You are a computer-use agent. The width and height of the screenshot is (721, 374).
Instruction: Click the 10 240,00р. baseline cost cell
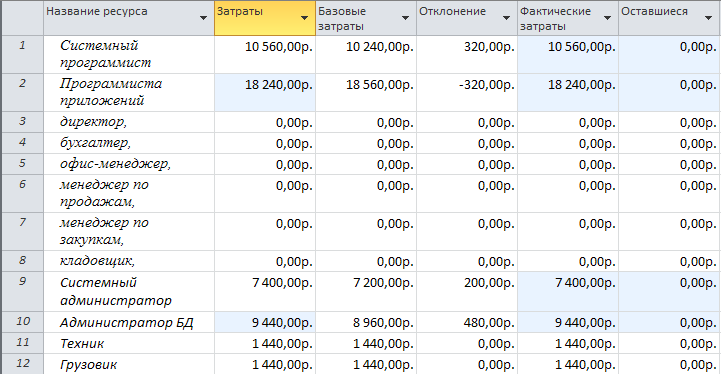click(366, 54)
